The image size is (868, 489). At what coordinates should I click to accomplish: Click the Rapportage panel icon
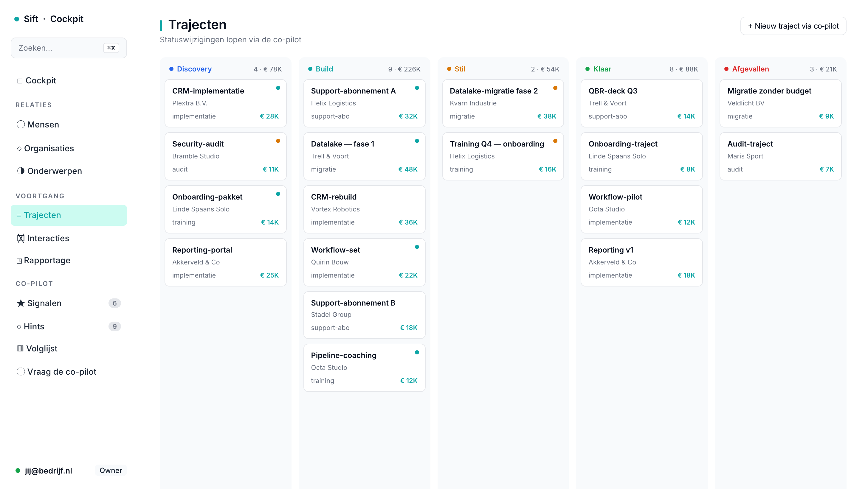[19, 261]
